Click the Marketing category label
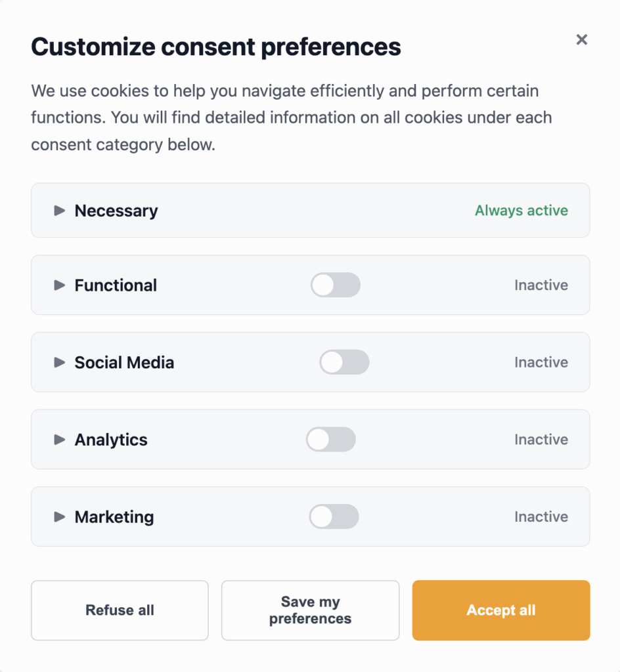The width and height of the screenshot is (620, 672). point(114,517)
